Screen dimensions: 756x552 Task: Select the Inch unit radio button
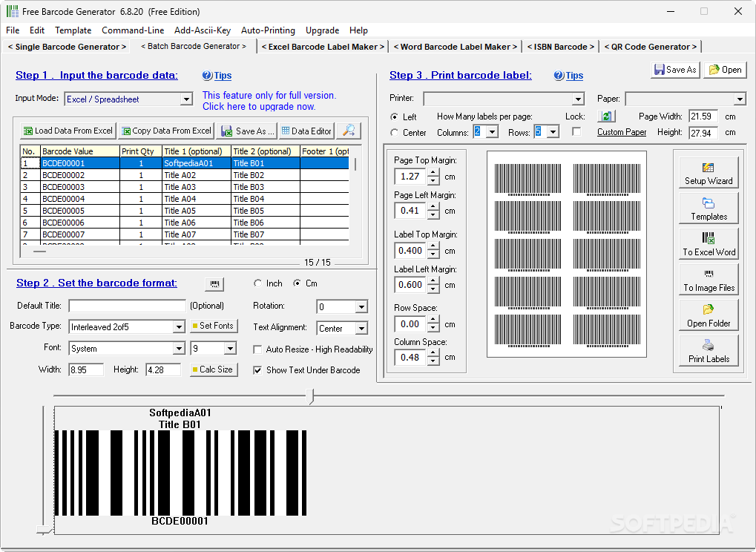click(x=257, y=283)
